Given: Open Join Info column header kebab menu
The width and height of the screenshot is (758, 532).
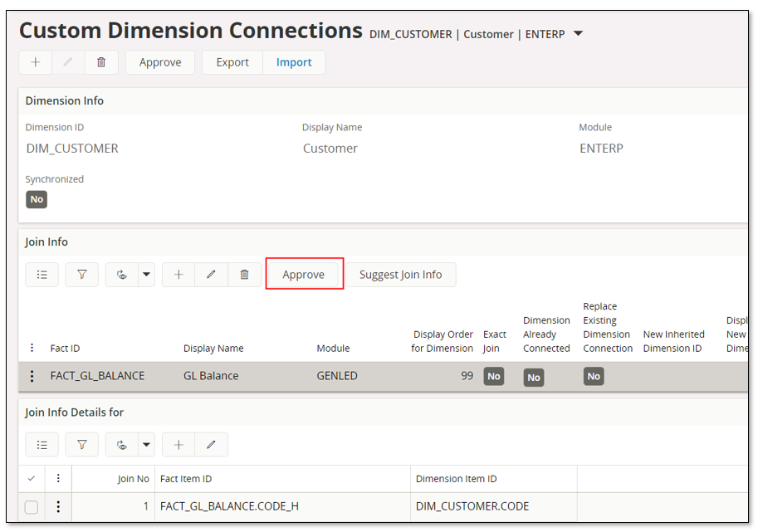Looking at the screenshot, I should [32, 349].
